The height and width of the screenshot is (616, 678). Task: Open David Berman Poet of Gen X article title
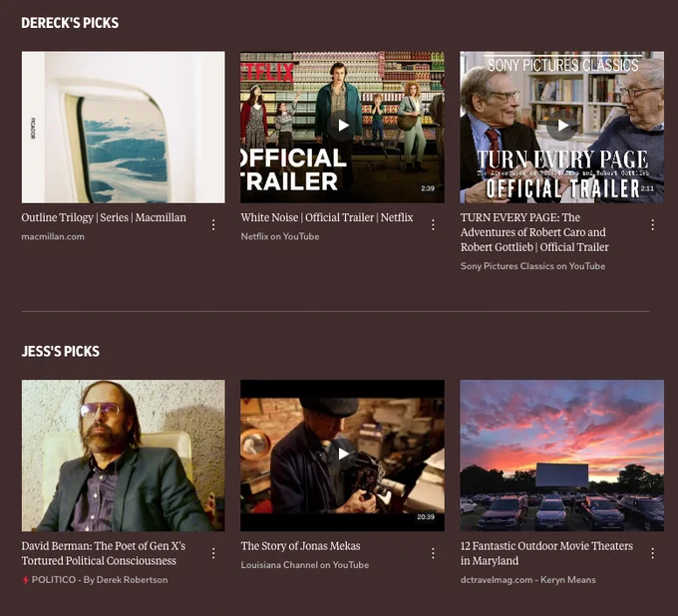click(104, 553)
